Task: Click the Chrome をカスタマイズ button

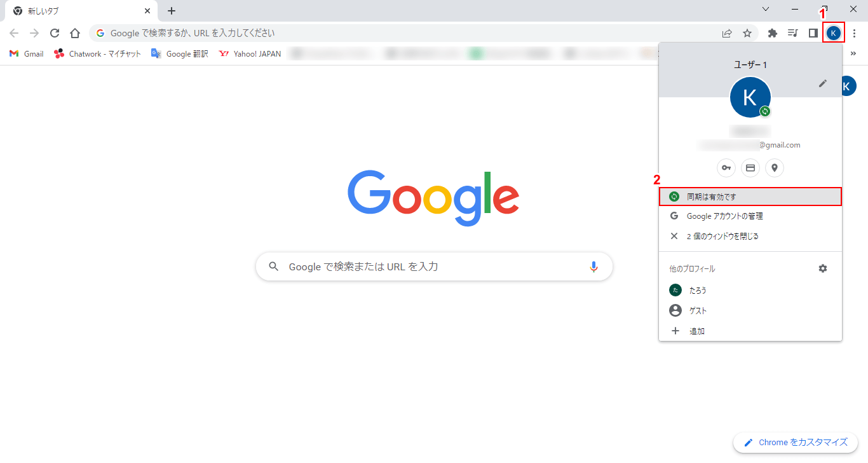Action: 796,443
